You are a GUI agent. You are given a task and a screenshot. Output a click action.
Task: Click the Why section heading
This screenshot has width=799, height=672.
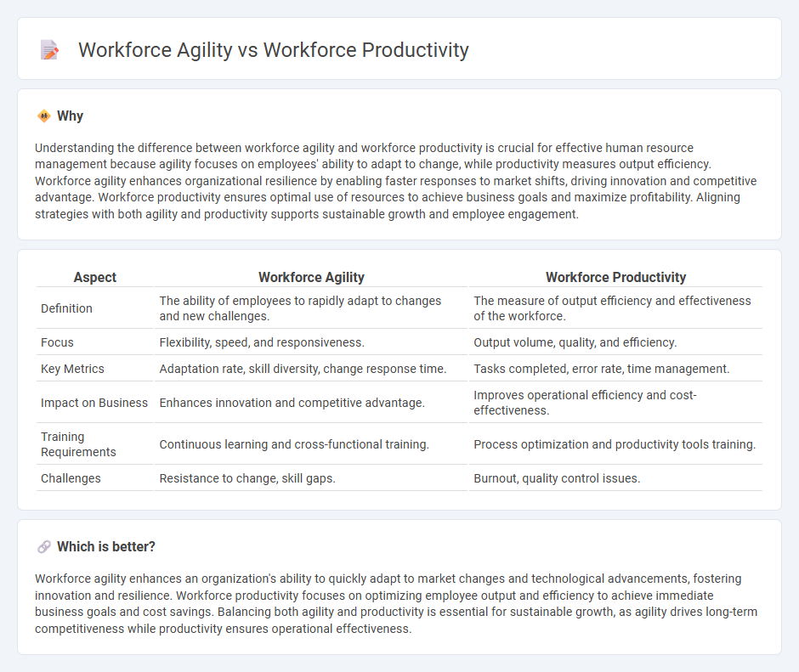[x=70, y=116]
